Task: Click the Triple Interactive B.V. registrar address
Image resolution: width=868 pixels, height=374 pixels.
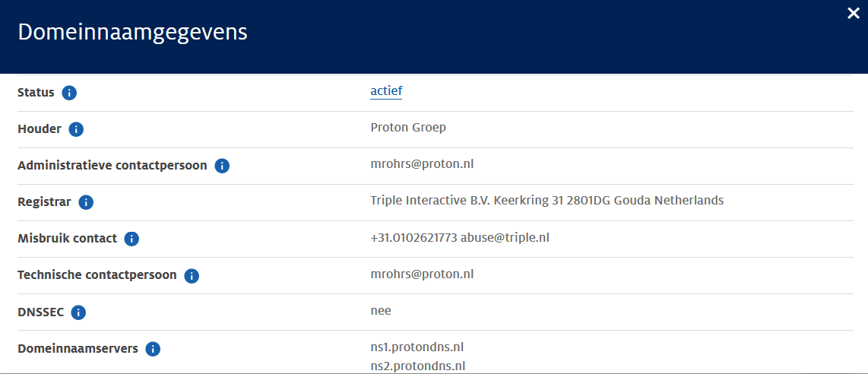Action: pyautogui.click(x=546, y=201)
